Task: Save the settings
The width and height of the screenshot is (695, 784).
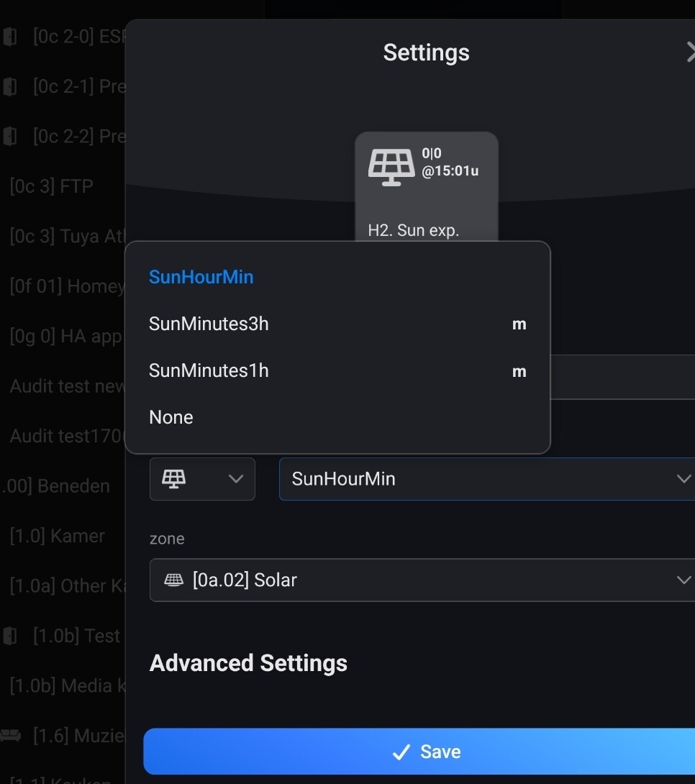Action: click(x=419, y=752)
